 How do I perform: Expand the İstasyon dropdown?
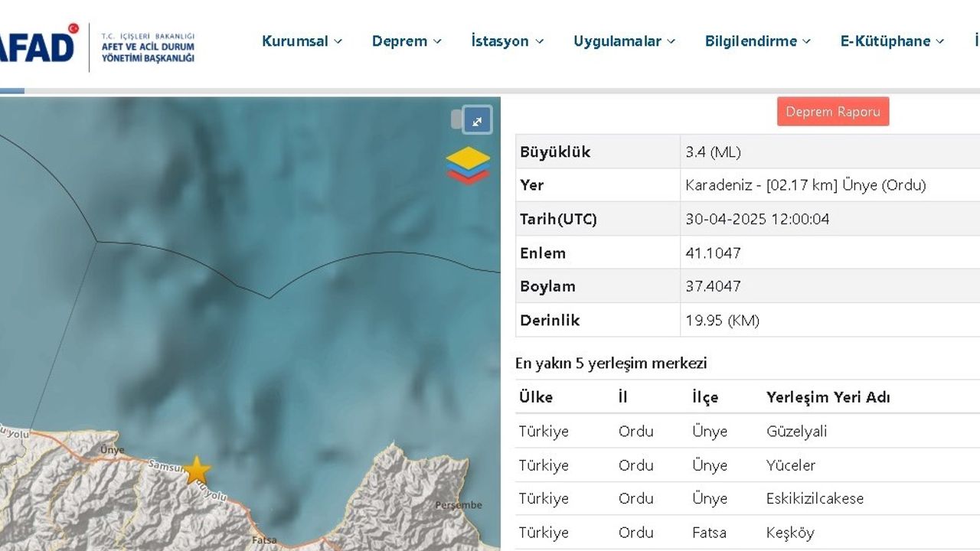[x=507, y=41]
